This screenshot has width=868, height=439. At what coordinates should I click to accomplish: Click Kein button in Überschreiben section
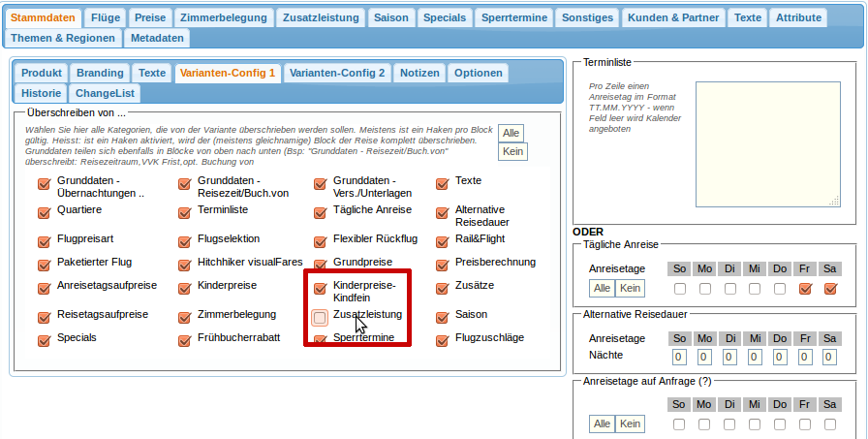[x=512, y=152]
